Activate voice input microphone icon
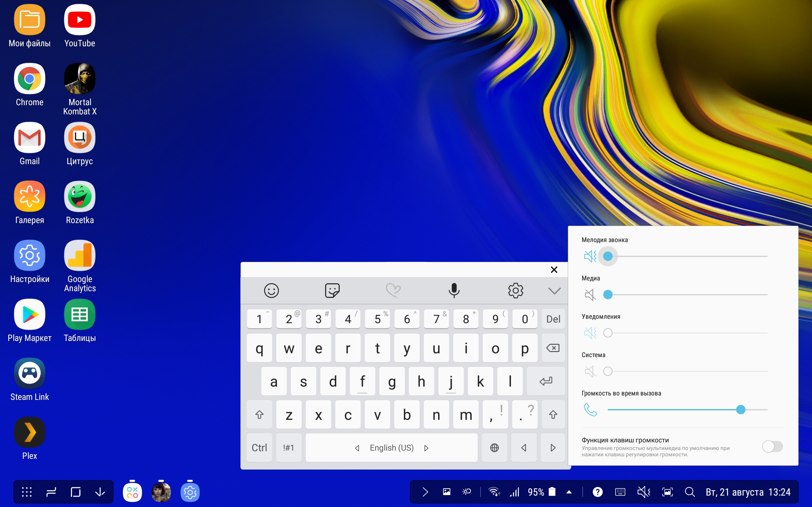 pos(454,290)
